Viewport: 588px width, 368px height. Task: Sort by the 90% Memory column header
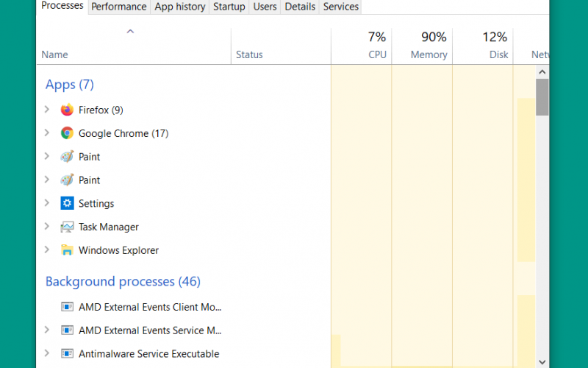click(x=422, y=46)
